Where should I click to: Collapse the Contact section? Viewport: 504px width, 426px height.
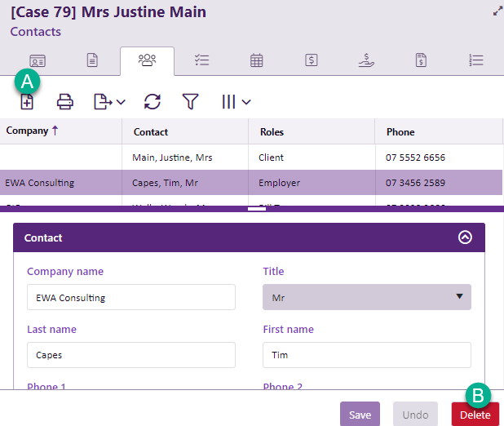point(465,237)
